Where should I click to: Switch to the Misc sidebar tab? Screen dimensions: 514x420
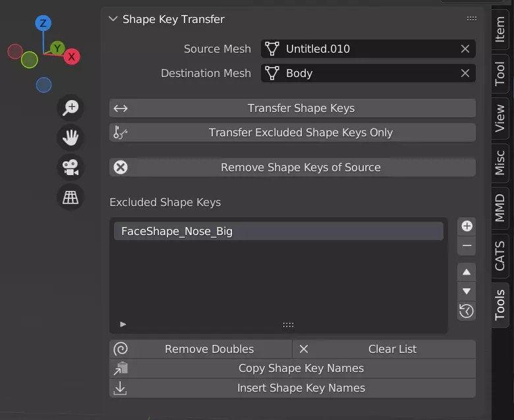pyautogui.click(x=500, y=163)
